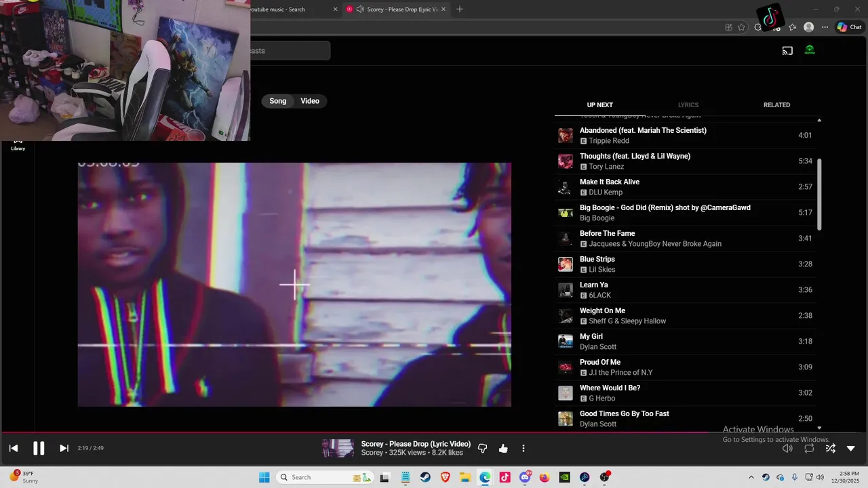Click the cast to device icon

(x=787, y=50)
